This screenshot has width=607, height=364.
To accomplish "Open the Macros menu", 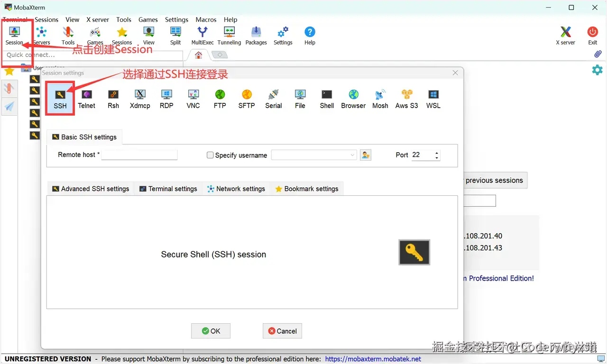I will click(206, 19).
